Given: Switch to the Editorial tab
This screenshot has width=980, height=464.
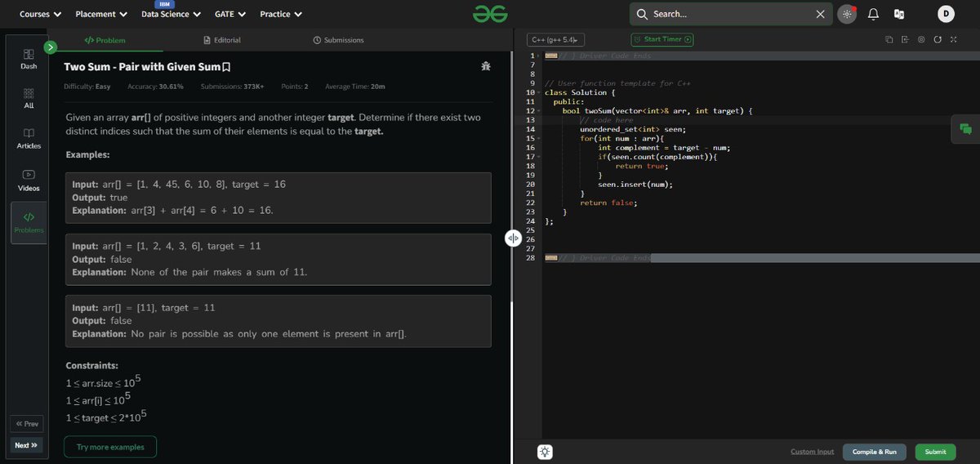Looking at the screenshot, I should 222,40.
